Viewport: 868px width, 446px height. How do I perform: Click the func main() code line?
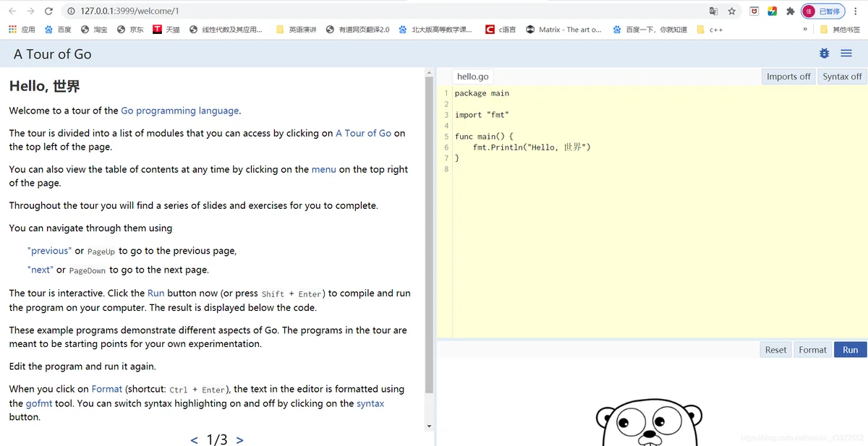click(484, 137)
